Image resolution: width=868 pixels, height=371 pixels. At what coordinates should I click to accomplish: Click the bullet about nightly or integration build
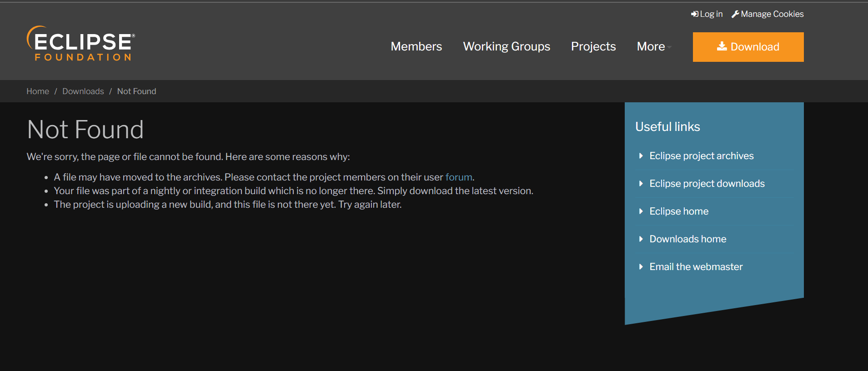coord(294,191)
